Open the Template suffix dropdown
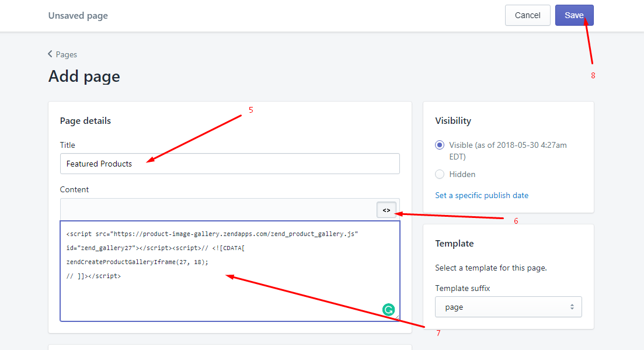Viewport: 644px width, 350px height. [509, 307]
